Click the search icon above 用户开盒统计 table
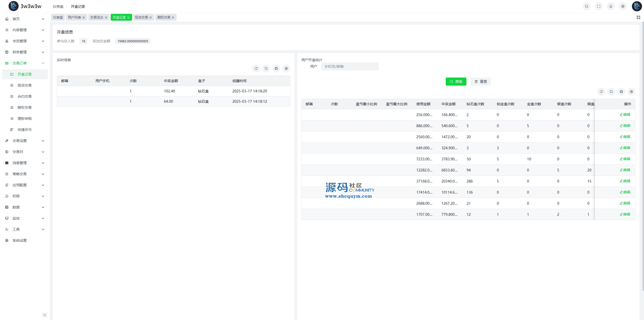The image size is (644, 320). point(611,92)
